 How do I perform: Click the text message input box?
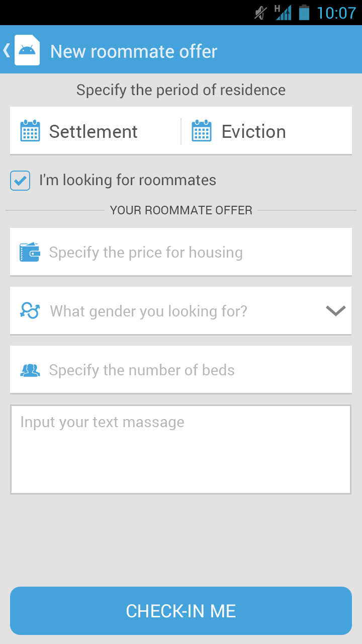[x=181, y=450]
